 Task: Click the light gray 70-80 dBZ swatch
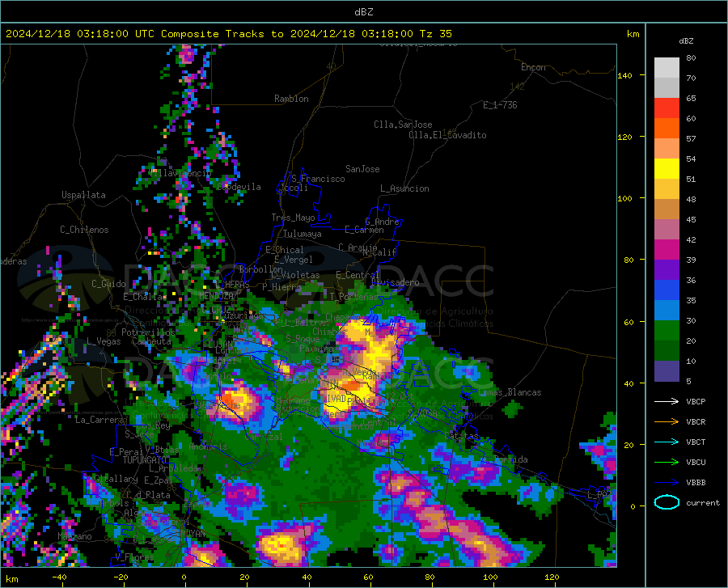tap(667, 67)
